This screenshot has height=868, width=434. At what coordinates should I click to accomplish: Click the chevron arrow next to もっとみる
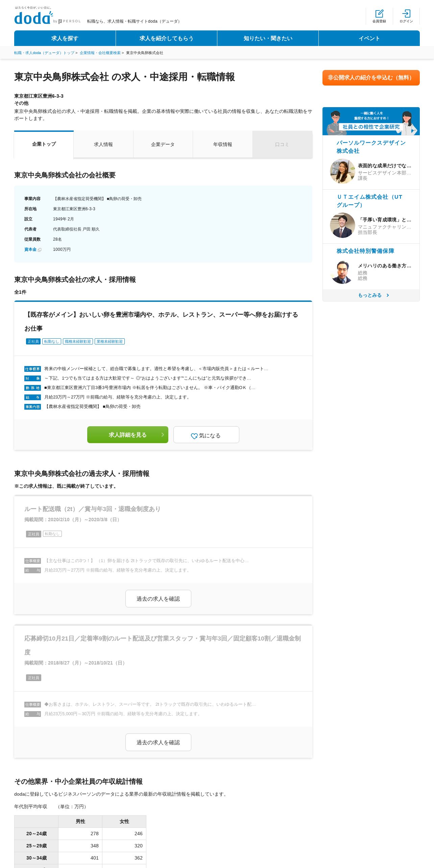pyautogui.click(x=388, y=295)
